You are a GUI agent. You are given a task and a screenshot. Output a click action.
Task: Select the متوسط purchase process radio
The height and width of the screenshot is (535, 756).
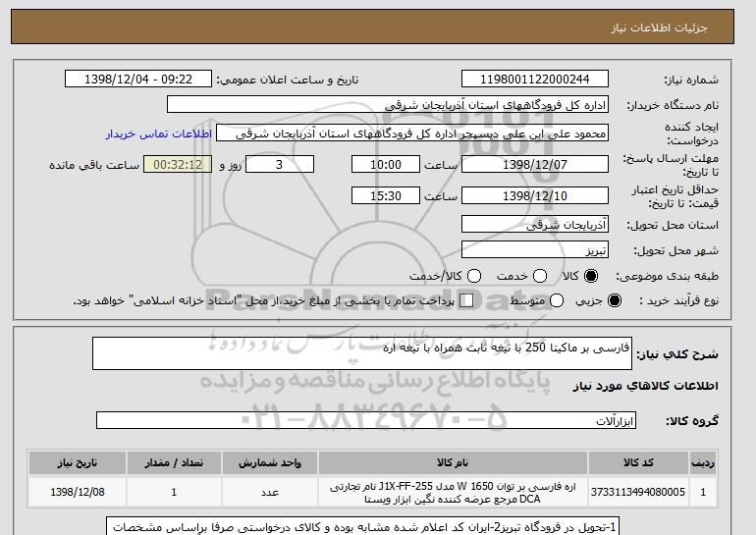pyautogui.click(x=557, y=300)
